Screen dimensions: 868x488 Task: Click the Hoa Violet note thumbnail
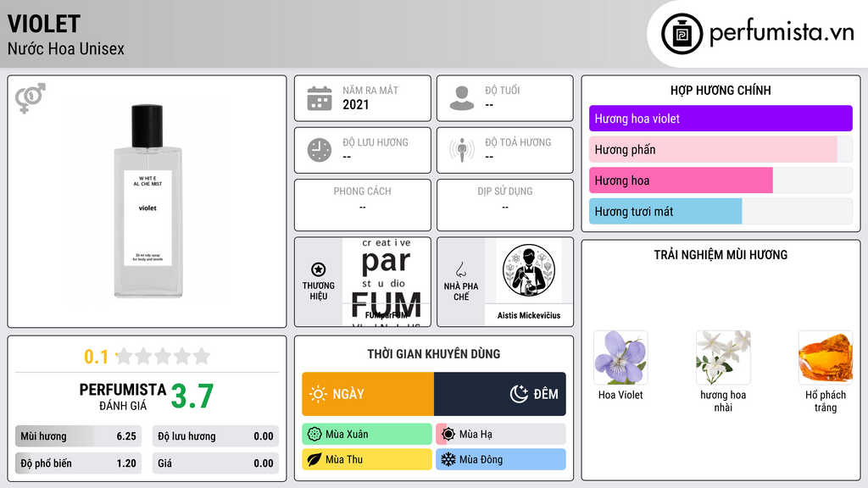(620, 358)
